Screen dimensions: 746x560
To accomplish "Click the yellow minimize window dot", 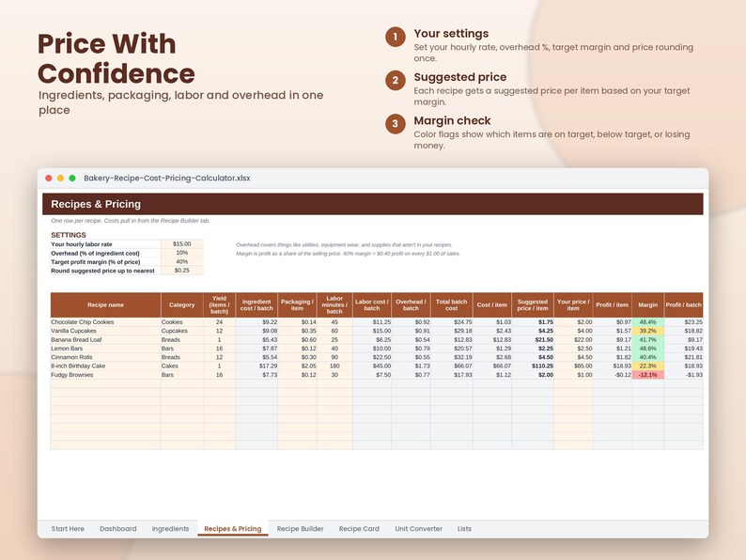I will pyautogui.click(x=60, y=178).
